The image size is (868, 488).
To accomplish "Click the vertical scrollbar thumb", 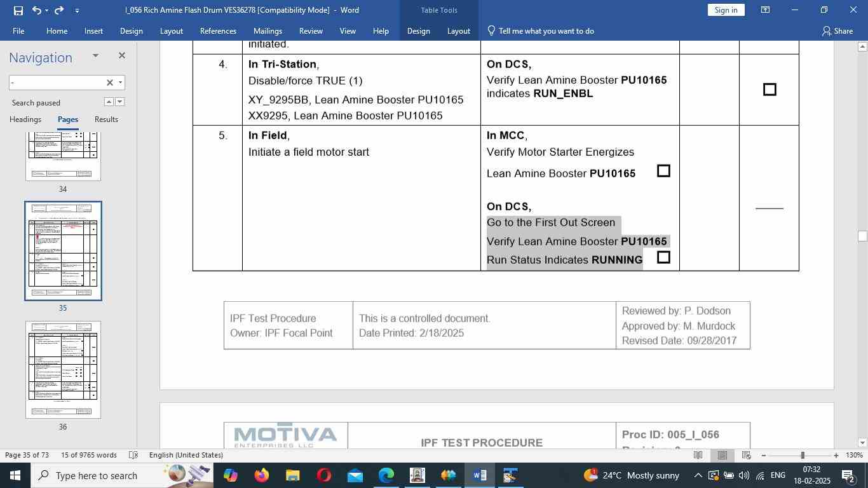I will (862, 236).
